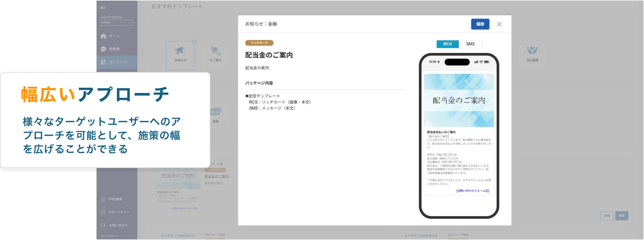Expand the aicross account dropdown

116,23
